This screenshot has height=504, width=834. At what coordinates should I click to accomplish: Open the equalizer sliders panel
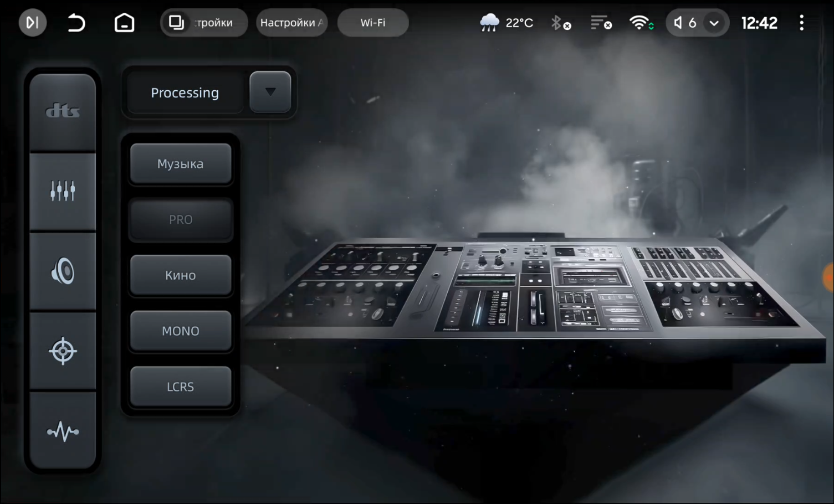(x=63, y=191)
